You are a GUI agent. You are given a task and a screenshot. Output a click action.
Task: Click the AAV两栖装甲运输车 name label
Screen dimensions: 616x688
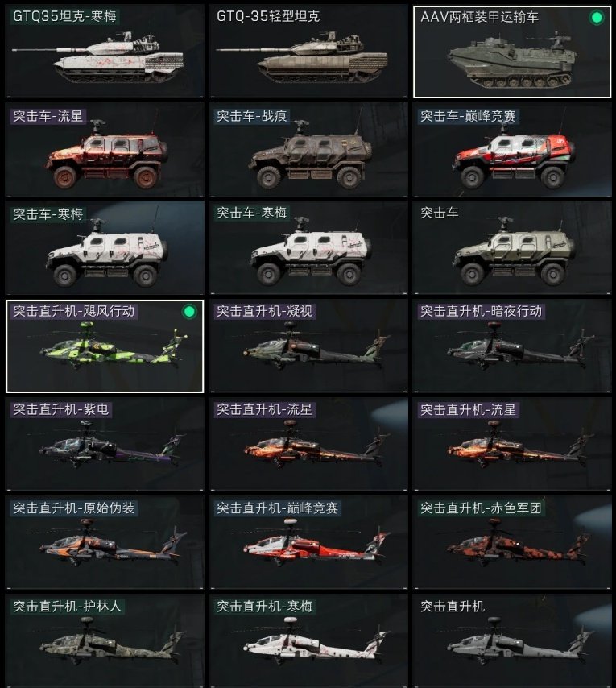(479, 17)
